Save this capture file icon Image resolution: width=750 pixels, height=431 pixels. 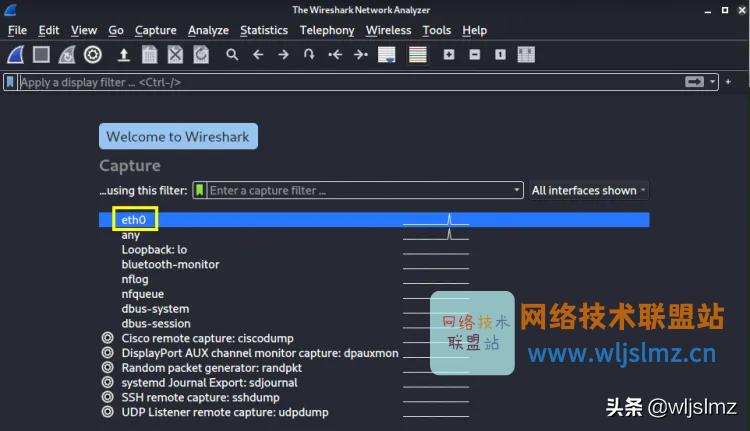[149, 55]
